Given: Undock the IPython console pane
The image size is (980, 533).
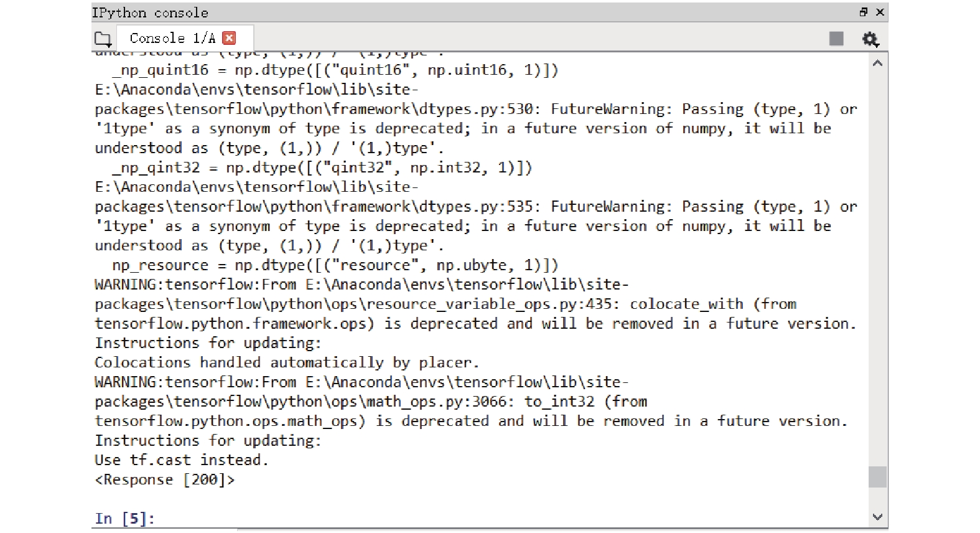Looking at the screenshot, I should (x=864, y=12).
